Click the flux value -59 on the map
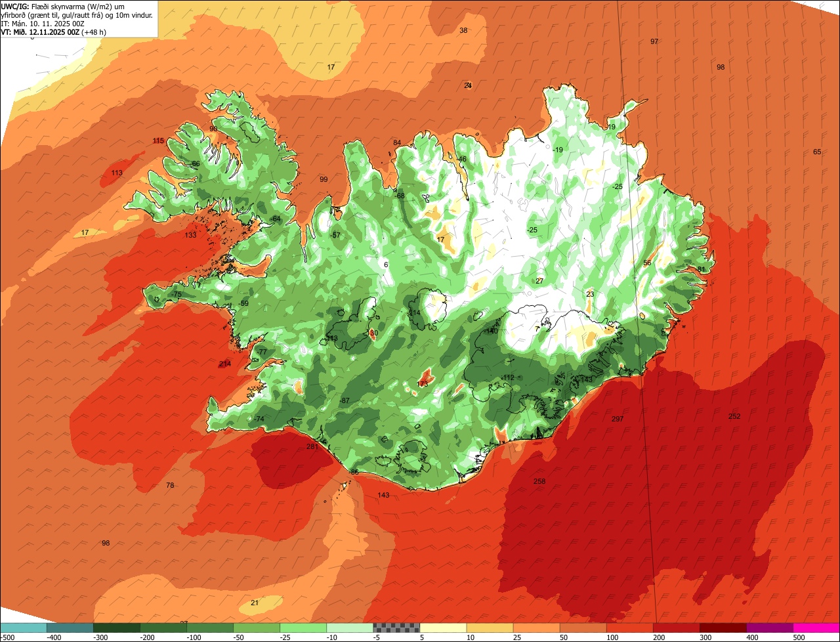The width and height of the screenshot is (840, 642). [243, 303]
